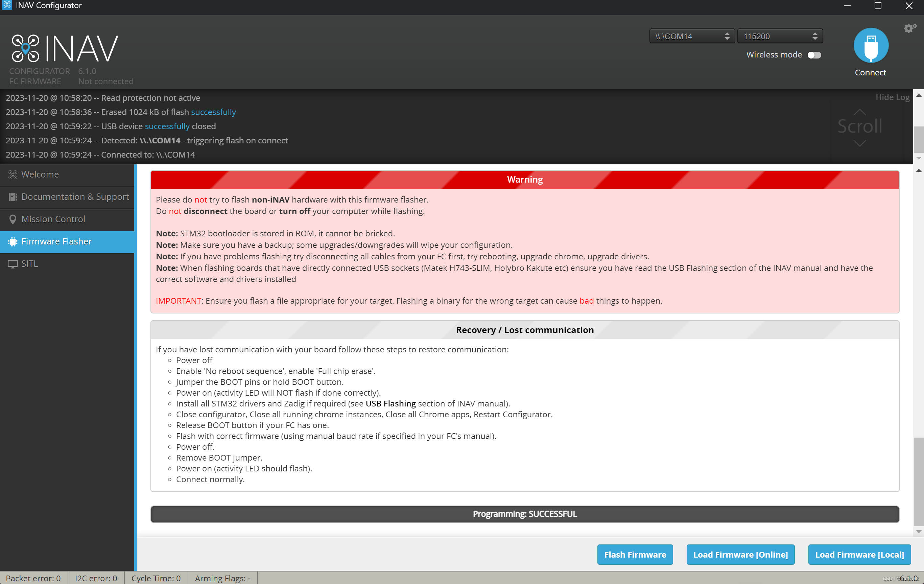Click Load Firmware [Online] button
Image resolution: width=924 pixels, height=584 pixels.
[x=740, y=555]
